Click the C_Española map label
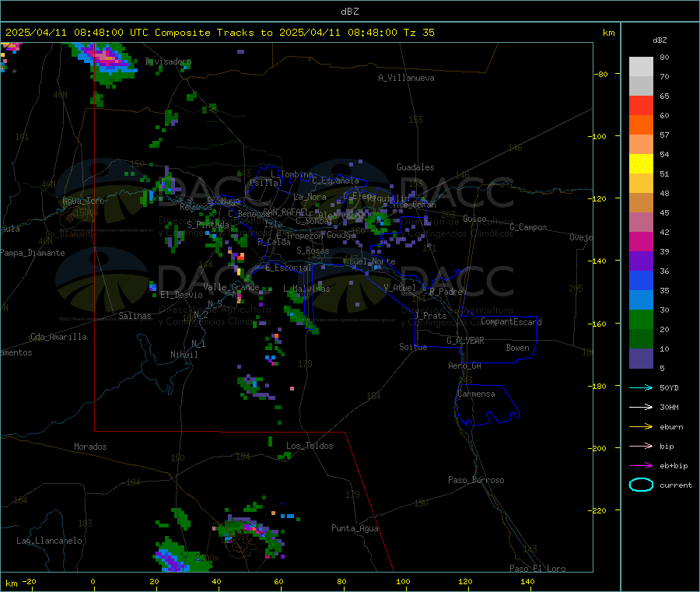This screenshot has height=592, width=700. pyautogui.click(x=335, y=180)
